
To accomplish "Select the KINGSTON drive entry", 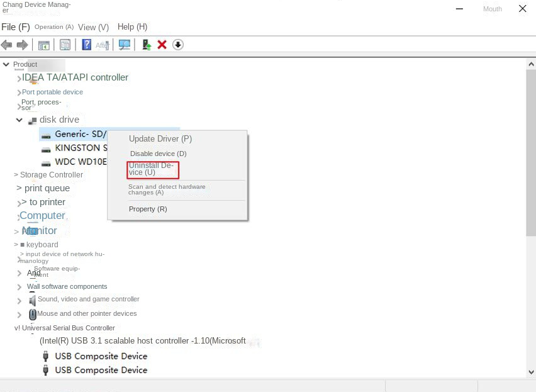I will 82,148.
